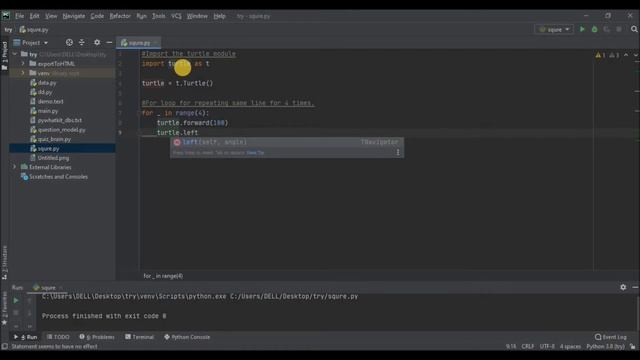Click the yellow warning indicator in the editor
Viewport: 640px width, 360px height.
tap(600, 55)
